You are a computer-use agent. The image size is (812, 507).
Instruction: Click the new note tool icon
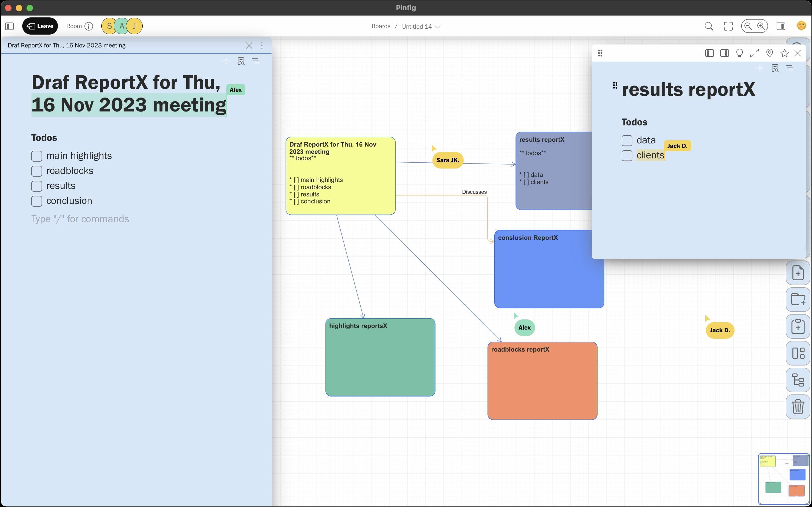click(x=798, y=273)
